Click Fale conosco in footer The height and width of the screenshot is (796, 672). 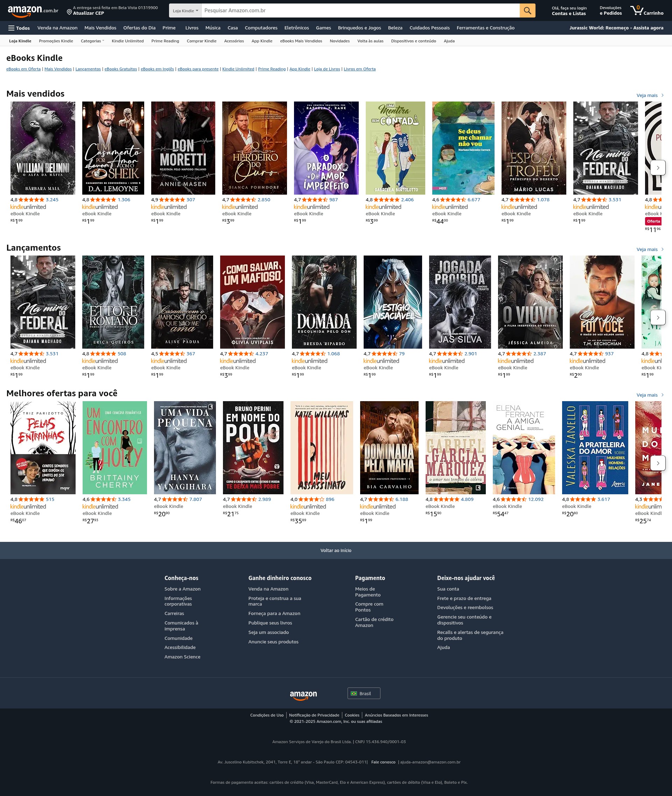click(x=383, y=762)
